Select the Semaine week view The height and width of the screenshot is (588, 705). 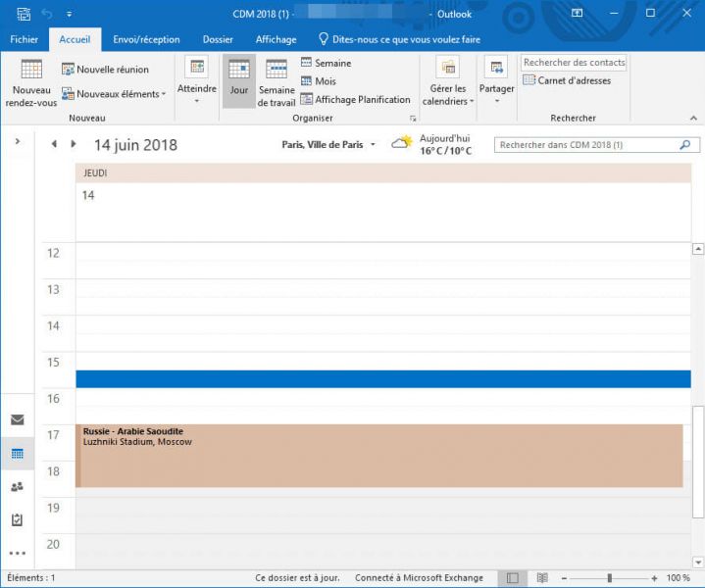(326, 63)
